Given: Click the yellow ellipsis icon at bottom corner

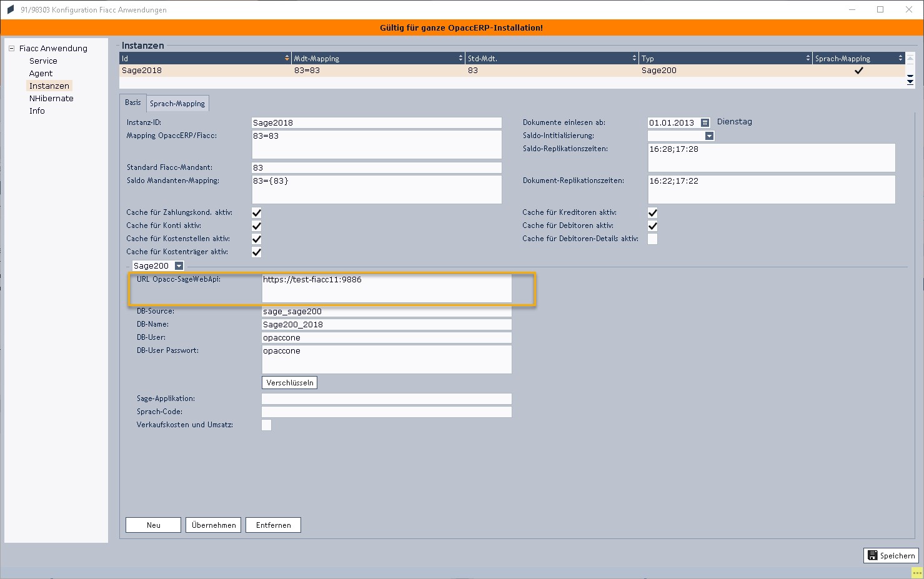Looking at the screenshot, I should coord(917,572).
